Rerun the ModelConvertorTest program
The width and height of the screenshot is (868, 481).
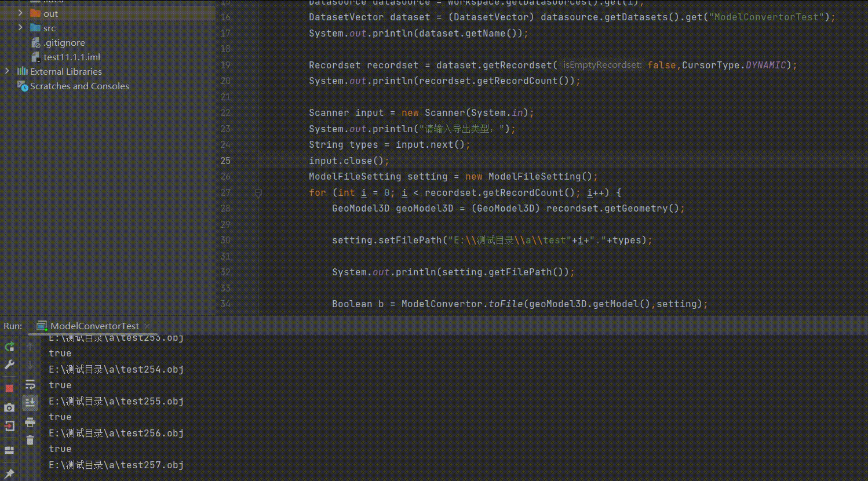tap(9, 346)
